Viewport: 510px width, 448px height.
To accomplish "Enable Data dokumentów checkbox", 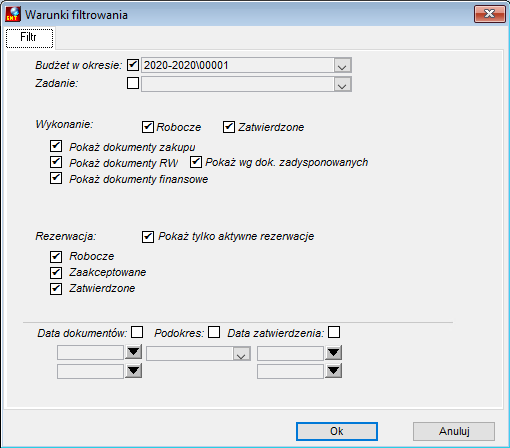I will pos(137,332).
